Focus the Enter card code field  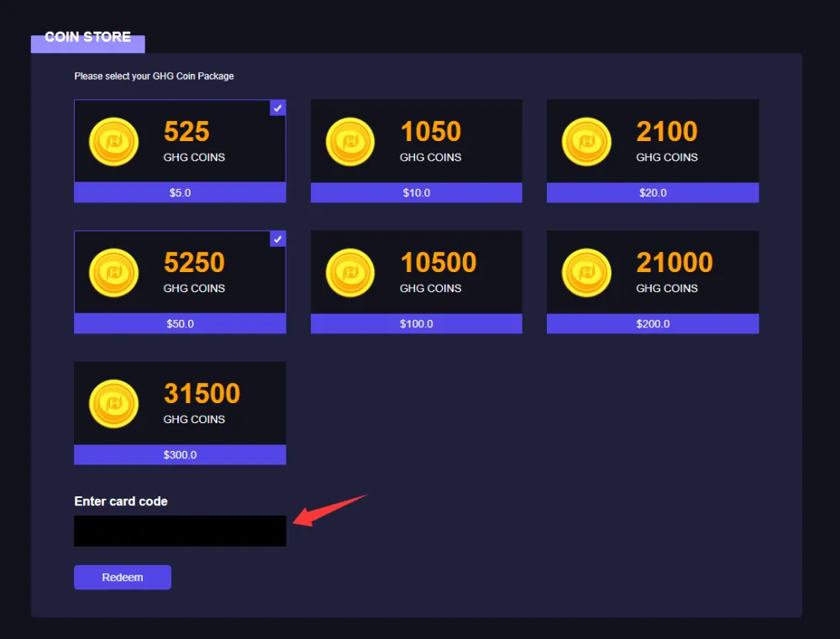pos(180,531)
